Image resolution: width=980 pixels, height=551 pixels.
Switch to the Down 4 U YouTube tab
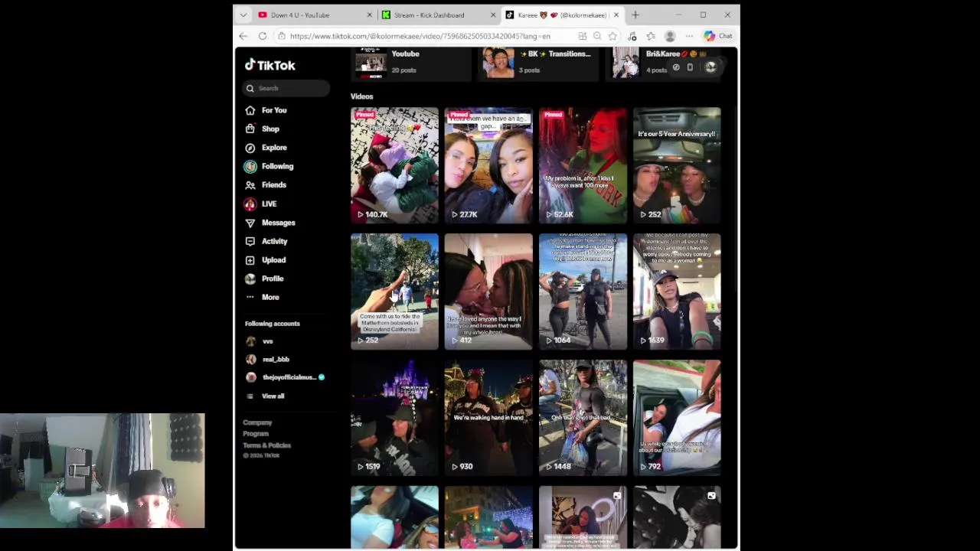[314, 15]
